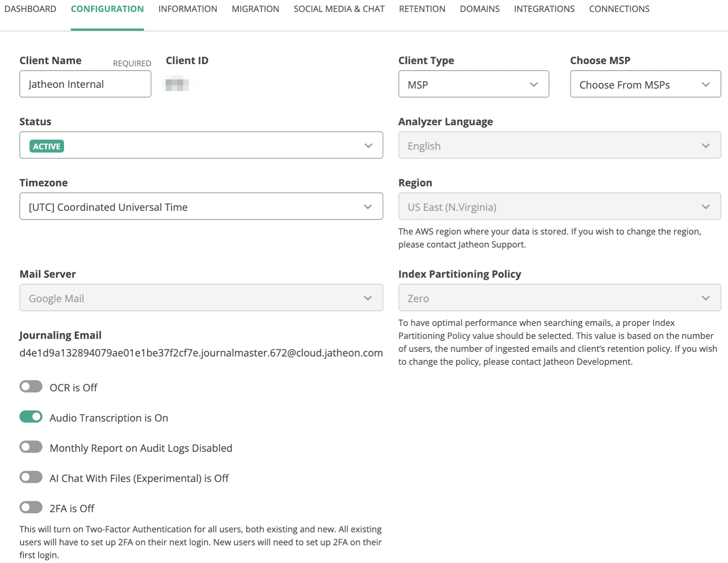Open the Migration tab
Image resolution: width=728 pixels, height=563 pixels.
[x=256, y=9]
